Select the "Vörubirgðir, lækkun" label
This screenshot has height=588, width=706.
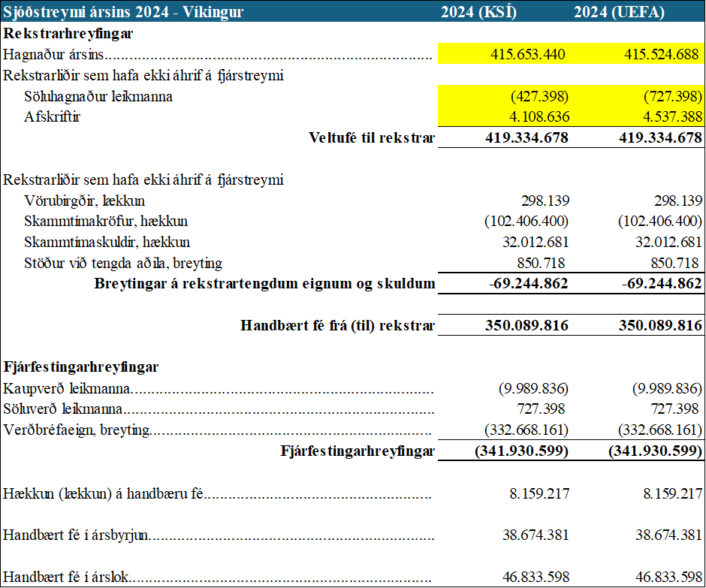[85, 201]
